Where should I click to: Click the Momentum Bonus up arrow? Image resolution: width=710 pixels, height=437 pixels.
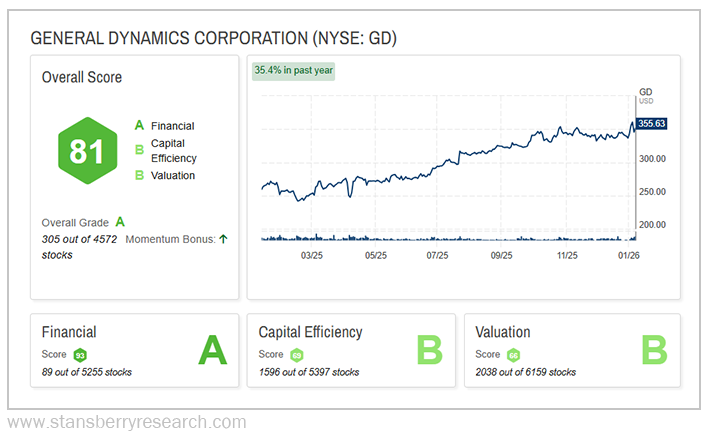click(222, 238)
